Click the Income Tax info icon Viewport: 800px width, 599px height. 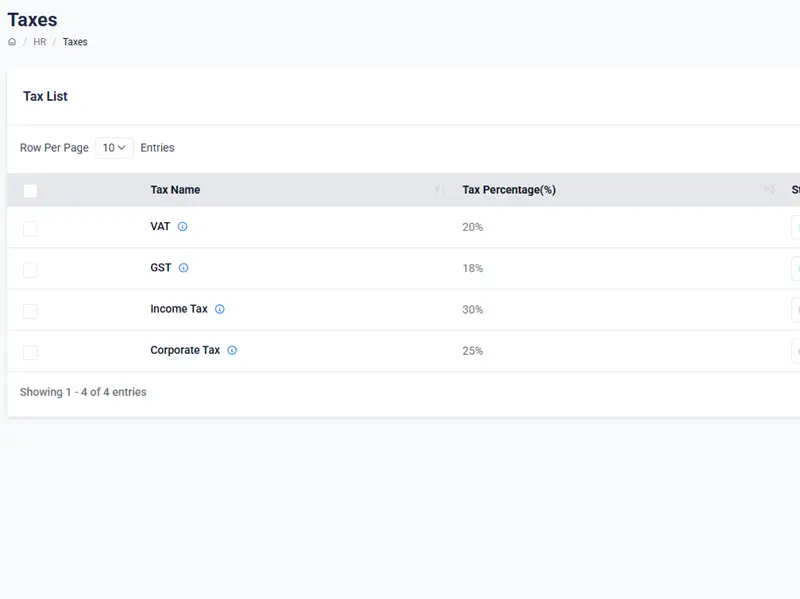pyautogui.click(x=220, y=309)
